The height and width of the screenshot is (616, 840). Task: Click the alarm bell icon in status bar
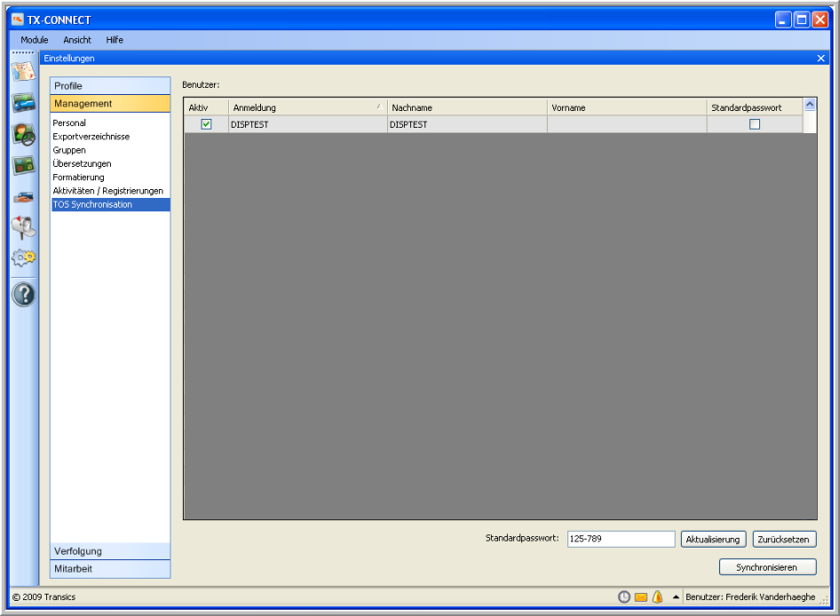coord(657,596)
